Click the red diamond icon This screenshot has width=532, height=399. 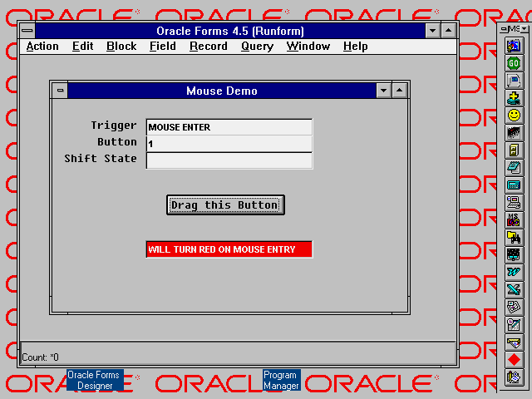514,359
